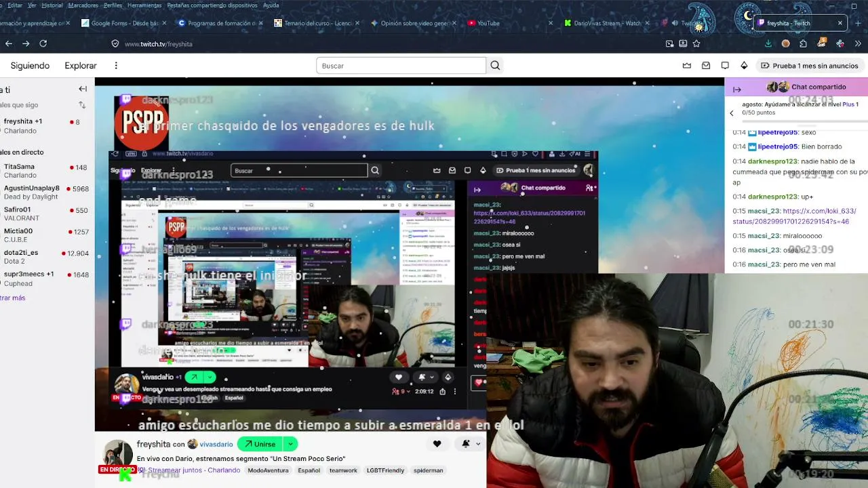Go back with the browser back arrow

click(x=9, y=43)
